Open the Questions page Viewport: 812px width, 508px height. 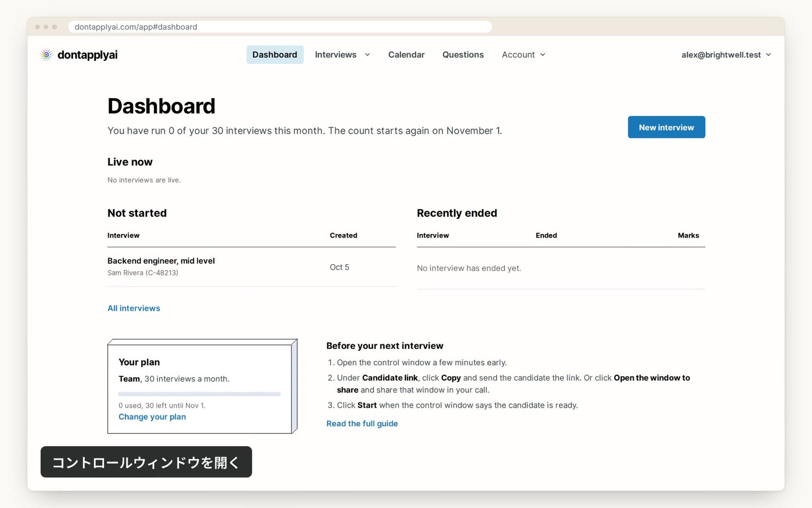(x=463, y=55)
